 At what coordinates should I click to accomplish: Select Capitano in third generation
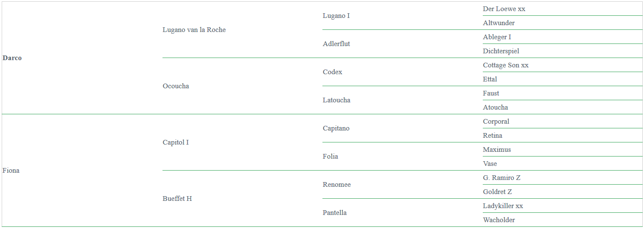(336, 128)
